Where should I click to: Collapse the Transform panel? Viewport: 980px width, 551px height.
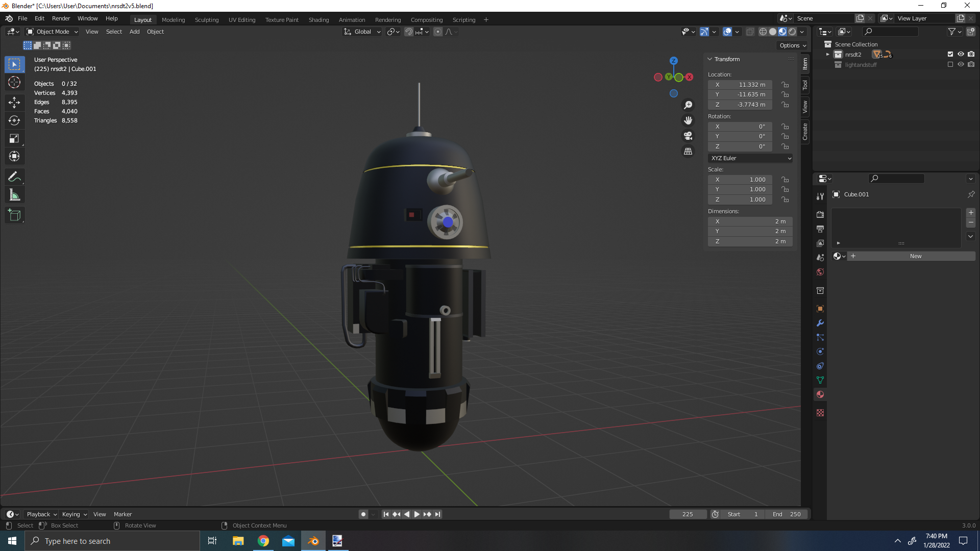pos(709,59)
